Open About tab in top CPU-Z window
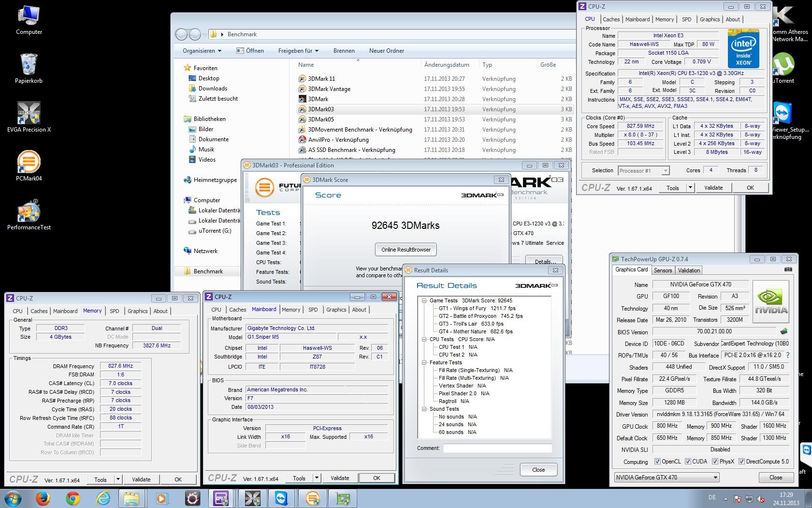Screen dimensions: 812x508 point(733,19)
